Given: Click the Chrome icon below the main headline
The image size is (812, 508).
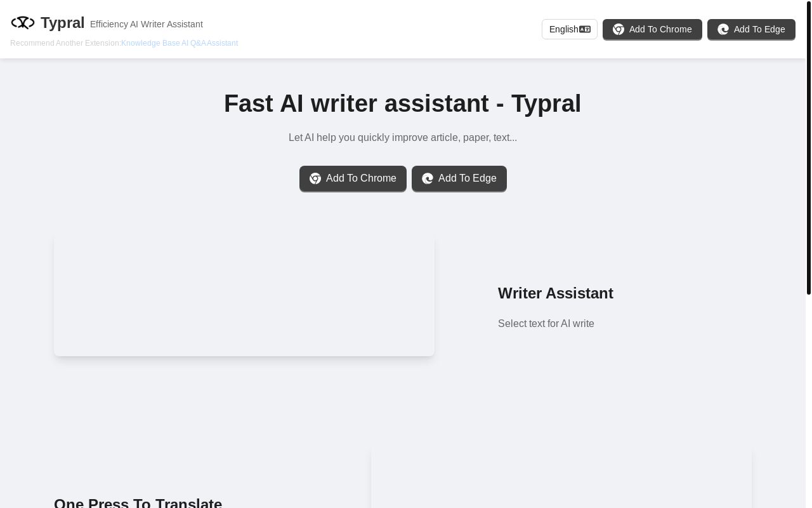Looking at the screenshot, I should click(315, 178).
